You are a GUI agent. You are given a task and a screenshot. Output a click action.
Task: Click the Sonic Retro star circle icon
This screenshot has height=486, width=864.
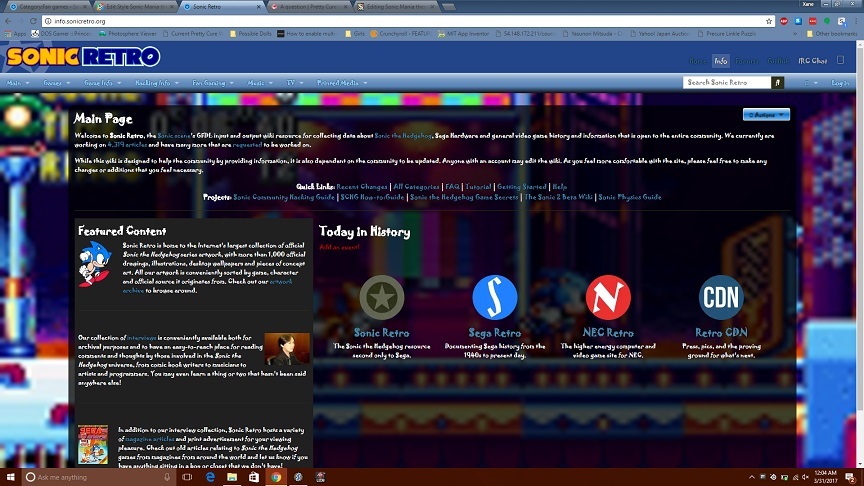381,298
